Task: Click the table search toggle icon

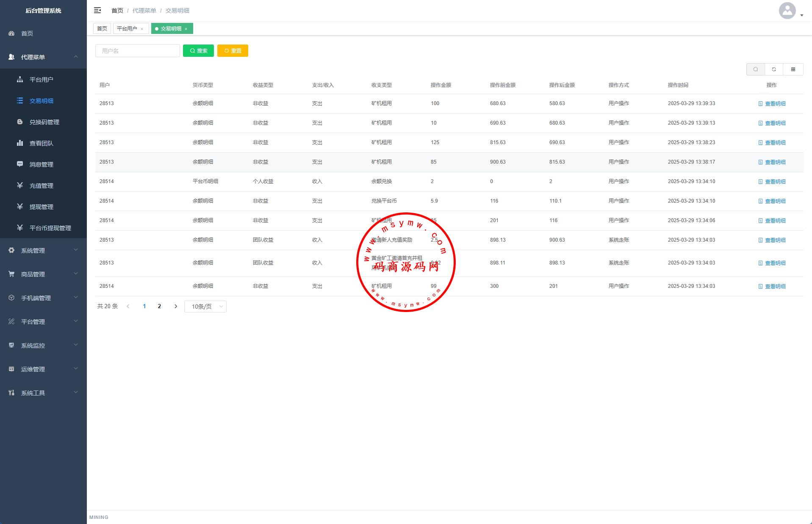Action: 755,69
